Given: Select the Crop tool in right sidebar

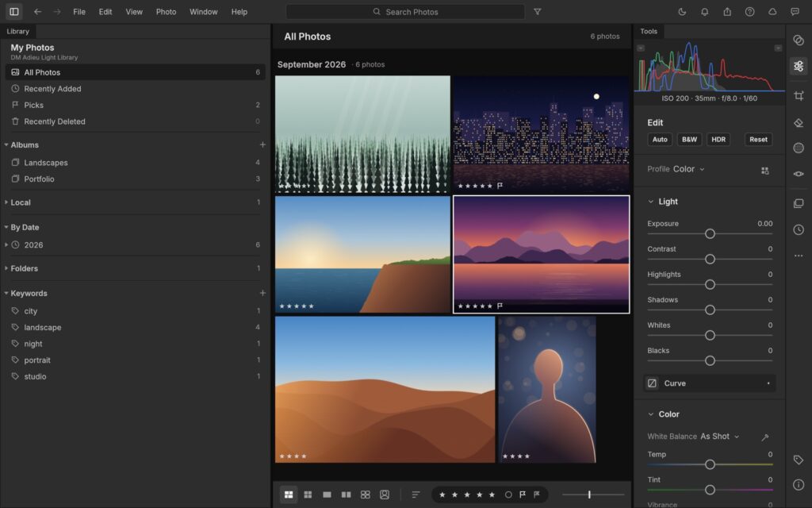Looking at the screenshot, I should (799, 96).
